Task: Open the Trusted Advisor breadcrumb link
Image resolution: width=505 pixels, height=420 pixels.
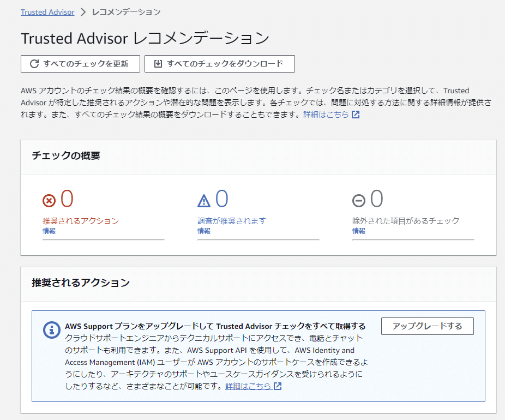Action: click(47, 12)
